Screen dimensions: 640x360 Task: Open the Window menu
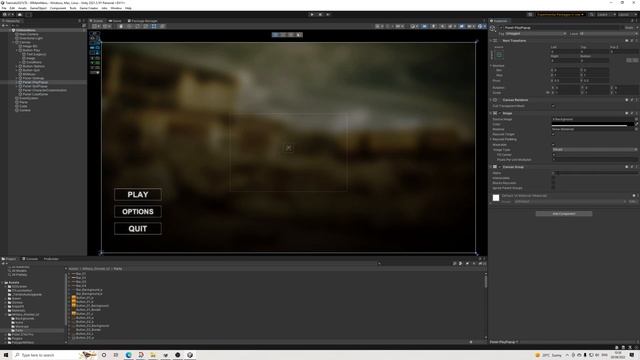116,8
